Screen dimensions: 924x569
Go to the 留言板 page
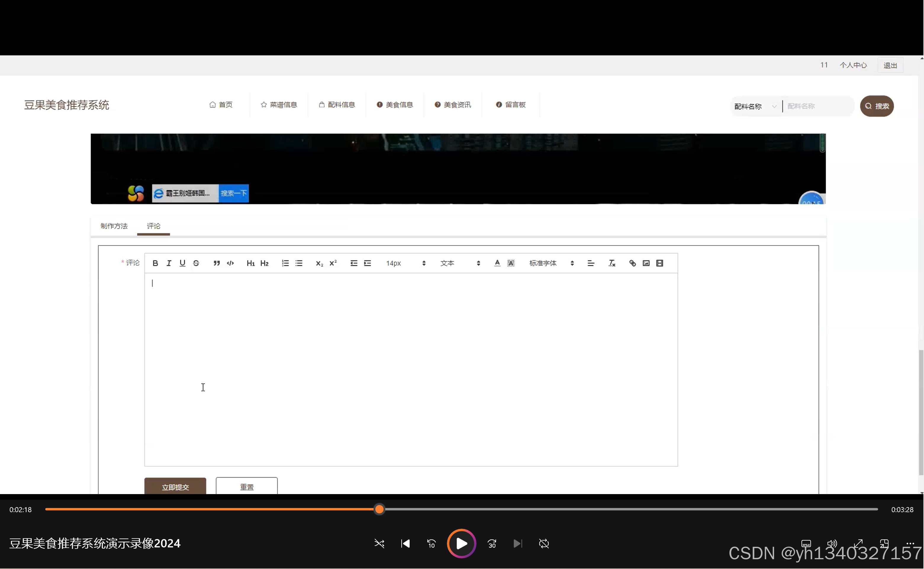[x=511, y=105]
